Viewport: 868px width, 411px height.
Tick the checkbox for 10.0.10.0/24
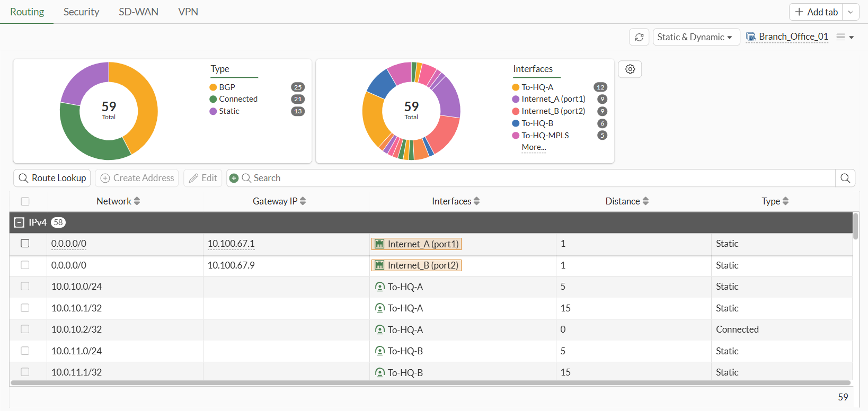25,287
